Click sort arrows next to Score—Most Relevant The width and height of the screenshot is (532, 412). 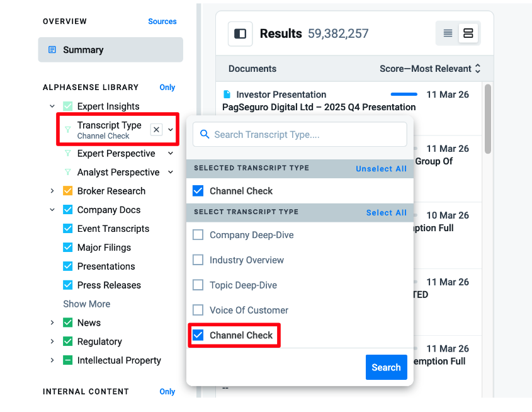tap(478, 68)
